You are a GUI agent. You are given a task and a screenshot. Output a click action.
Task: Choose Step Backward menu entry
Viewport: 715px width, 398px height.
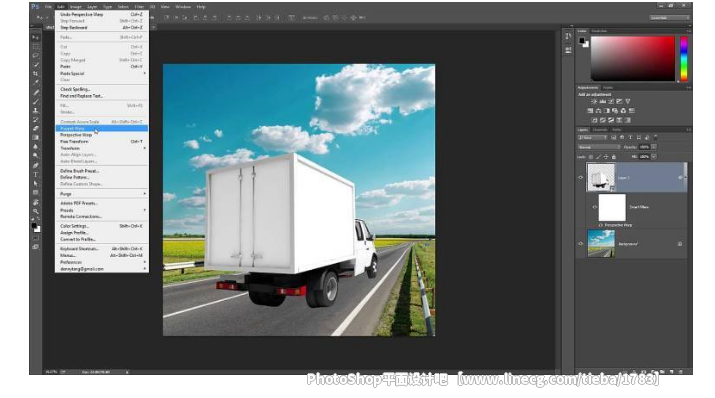point(102,27)
